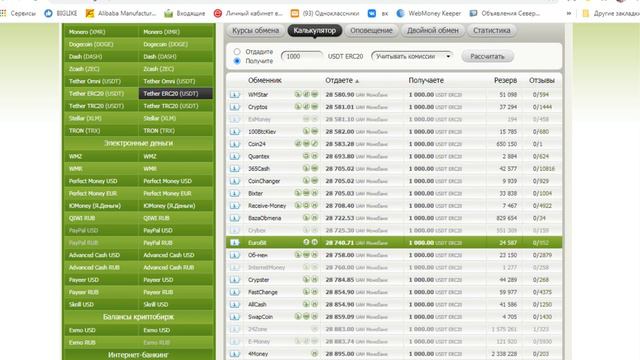The width and height of the screenshot is (640, 360).
Task: Click the info icon in the Bixter row
Action: point(235,193)
